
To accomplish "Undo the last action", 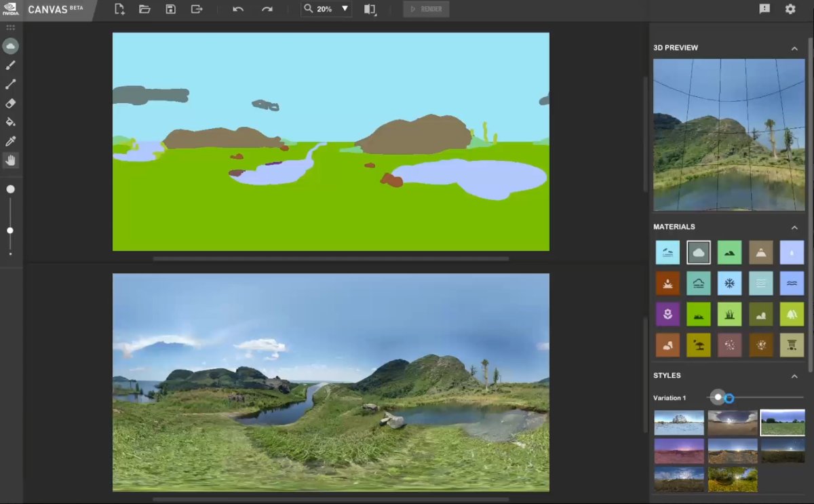I will [237, 9].
